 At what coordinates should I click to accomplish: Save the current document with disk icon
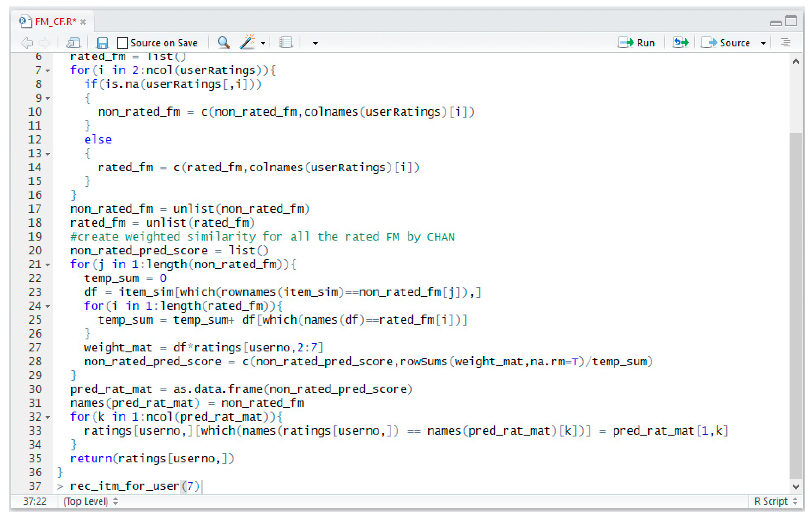tap(102, 43)
